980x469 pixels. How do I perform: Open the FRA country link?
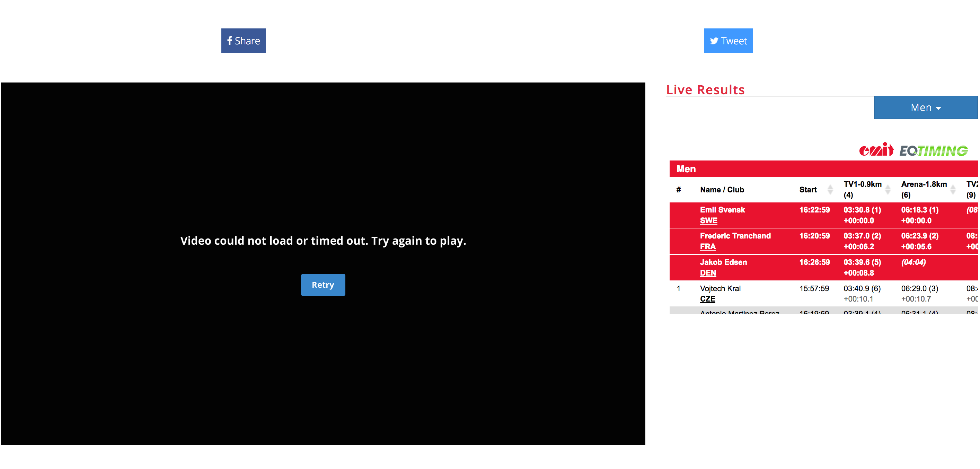pos(708,247)
